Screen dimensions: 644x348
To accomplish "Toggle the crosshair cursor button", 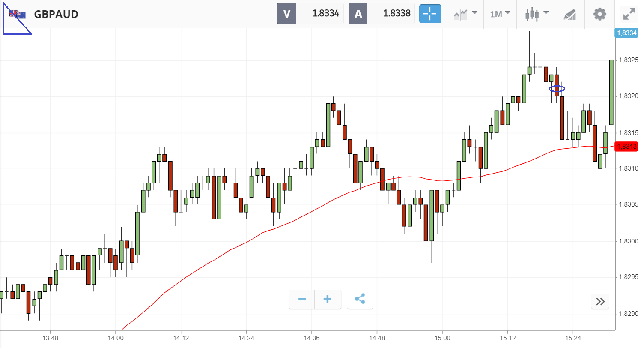I will click(430, 14).
